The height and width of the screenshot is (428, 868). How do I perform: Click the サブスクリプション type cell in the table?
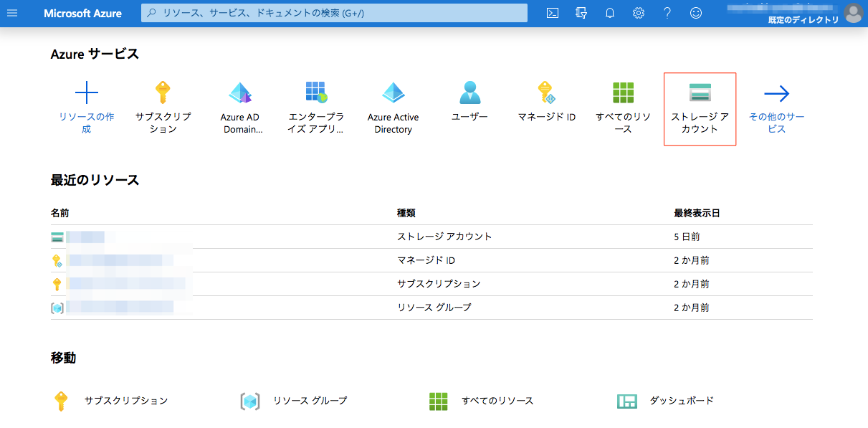pyautogui.click(x=439, y=284)
